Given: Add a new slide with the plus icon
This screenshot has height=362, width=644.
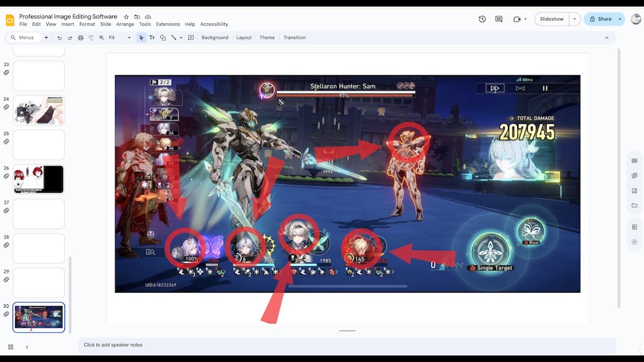Looking at the screenshot, I should click(46, 38).
